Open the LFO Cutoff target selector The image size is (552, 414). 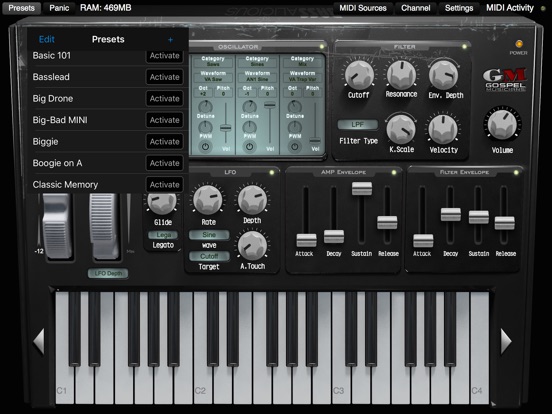point(209,256)
